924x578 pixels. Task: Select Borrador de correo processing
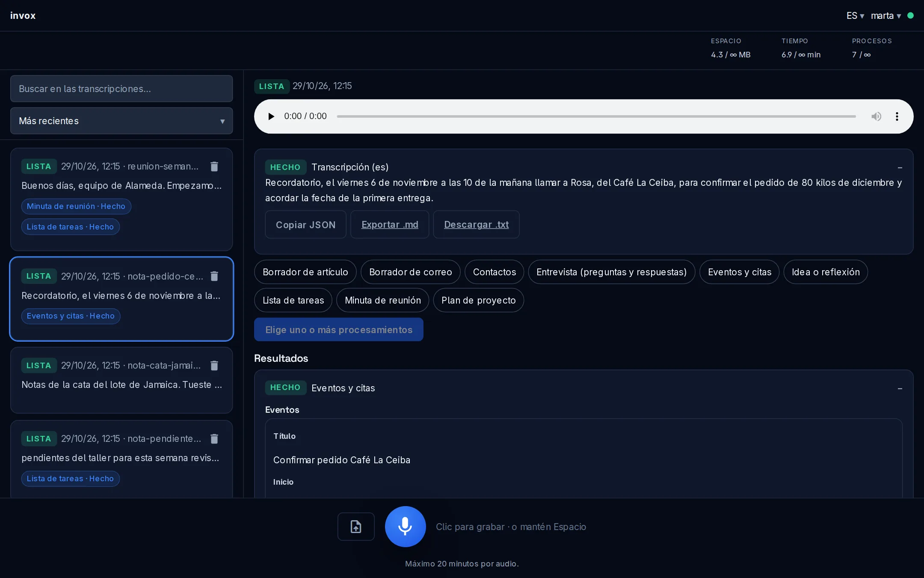410,272
